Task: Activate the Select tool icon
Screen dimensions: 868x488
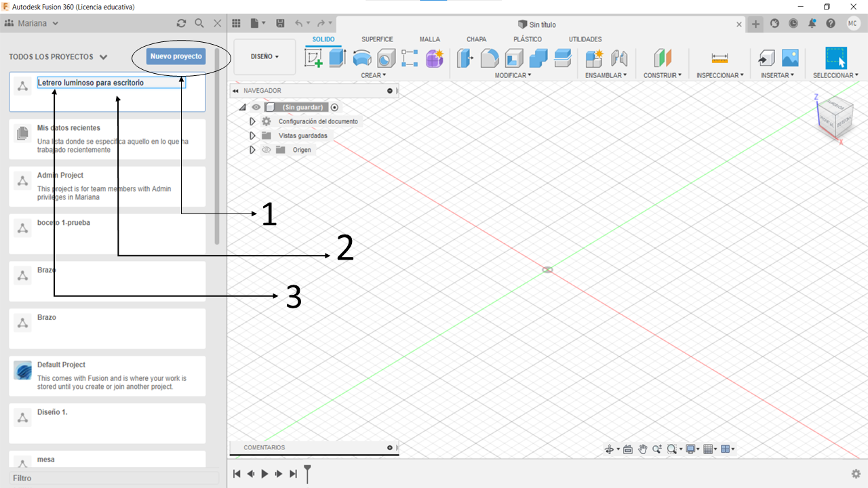Action: pos(836,58)
